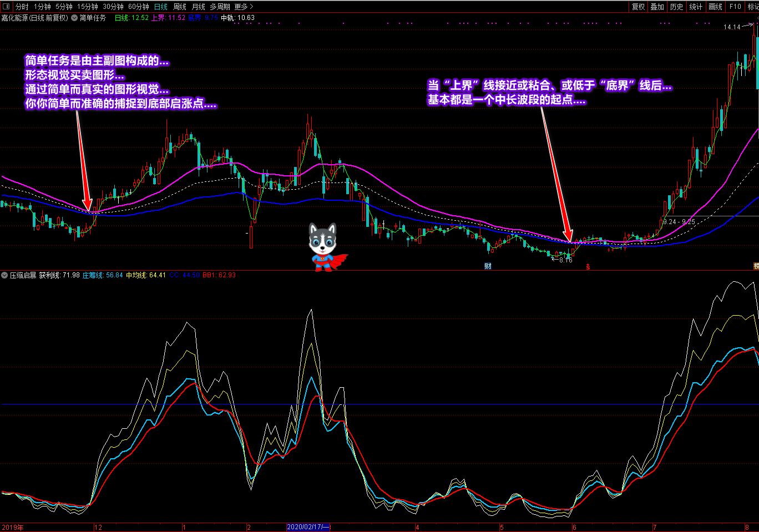759x532 pixels.
Task: Switch to the 分时 intraday tab
Action: pyautogui.click(x=22, y=7)
